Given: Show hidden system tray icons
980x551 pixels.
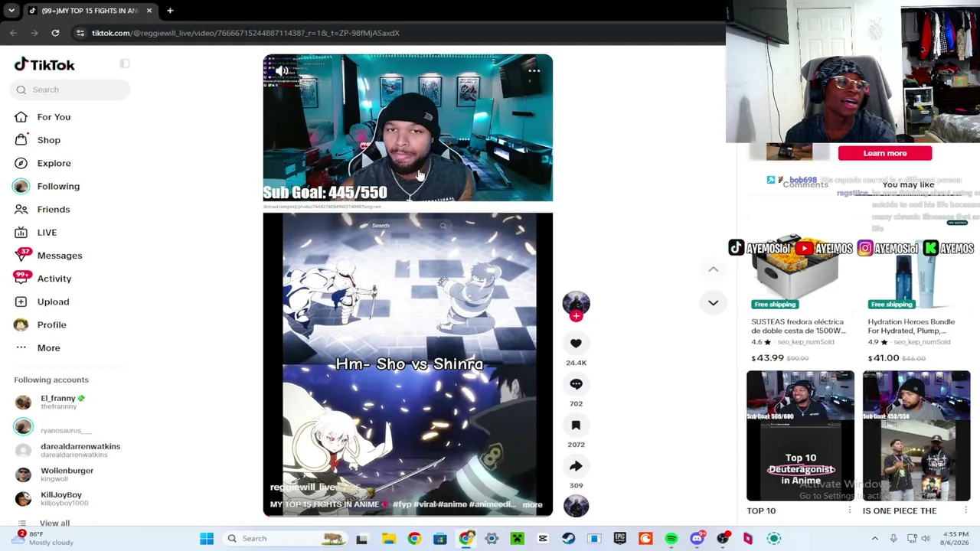Looking at the screenshot, I should (x=874, y=539).
